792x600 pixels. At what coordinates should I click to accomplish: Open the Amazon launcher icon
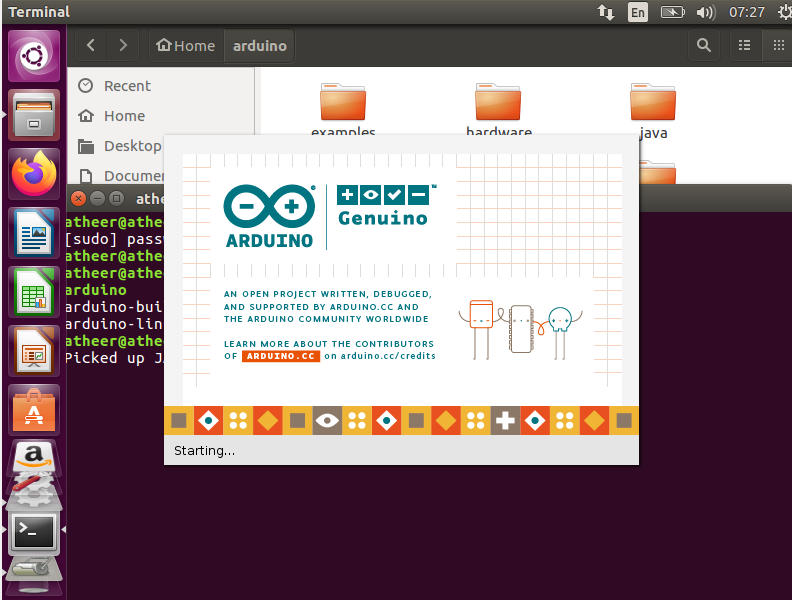[33, 458]
